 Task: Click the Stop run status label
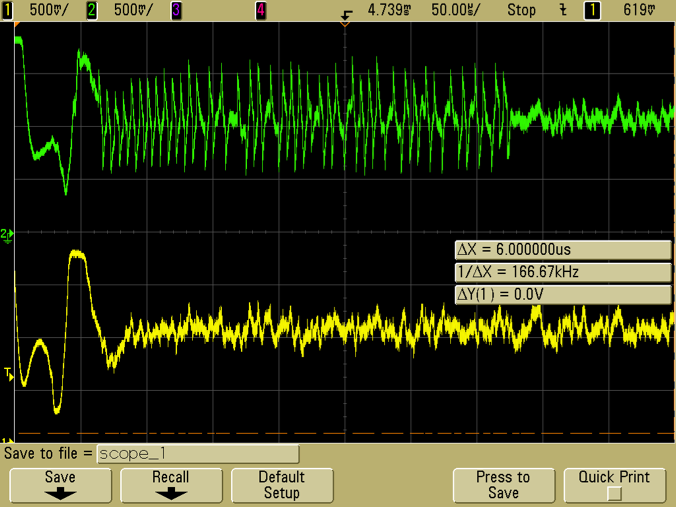point(521,10)
